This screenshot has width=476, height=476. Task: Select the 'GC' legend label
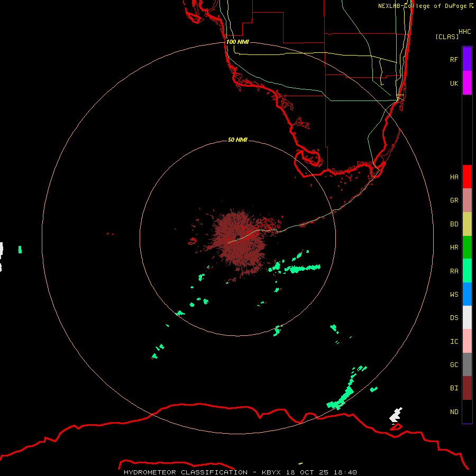(x=454, y=365)
